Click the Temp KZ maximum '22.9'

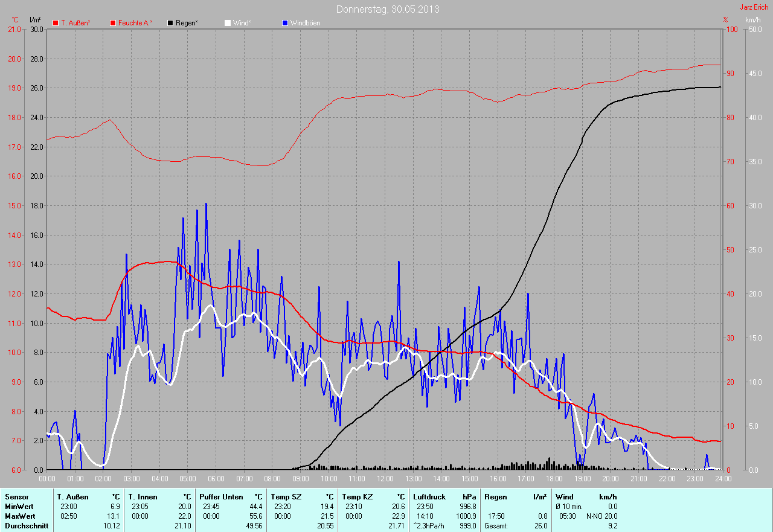coord(398,516)
